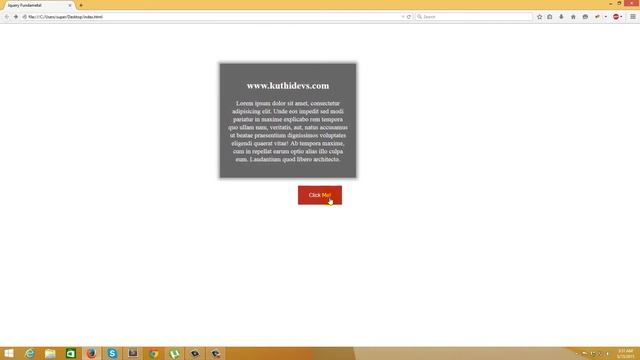The image size is (640, 360).
Task: Click the browser forward arrow
Action: 16,17
